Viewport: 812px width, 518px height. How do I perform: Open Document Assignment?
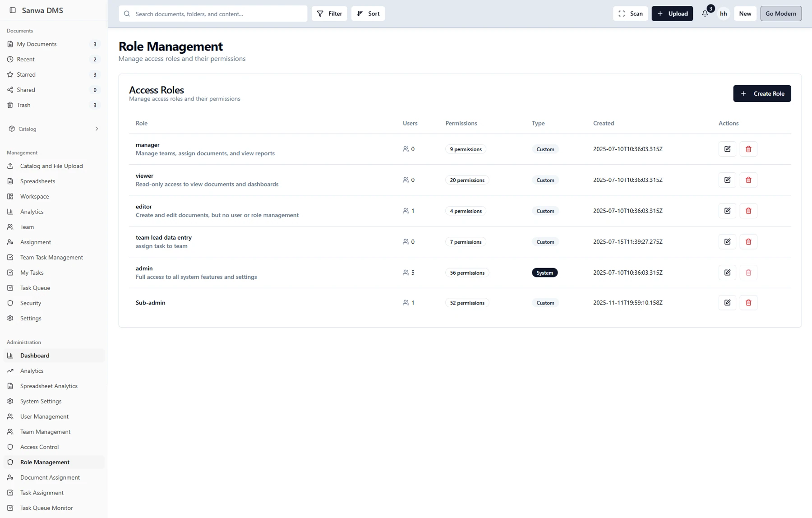point(54,477)
